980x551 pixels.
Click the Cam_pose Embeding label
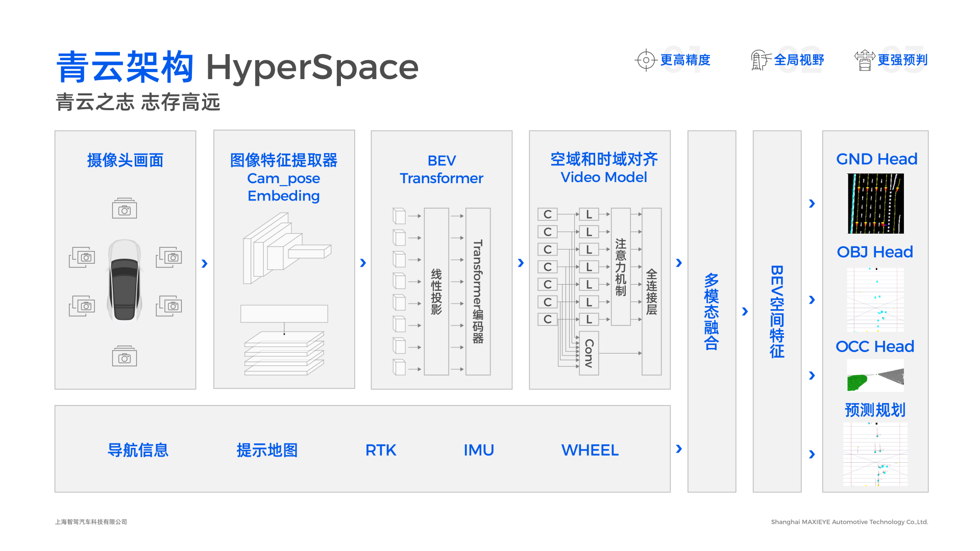pyautogui.click(x=284, y=187)
